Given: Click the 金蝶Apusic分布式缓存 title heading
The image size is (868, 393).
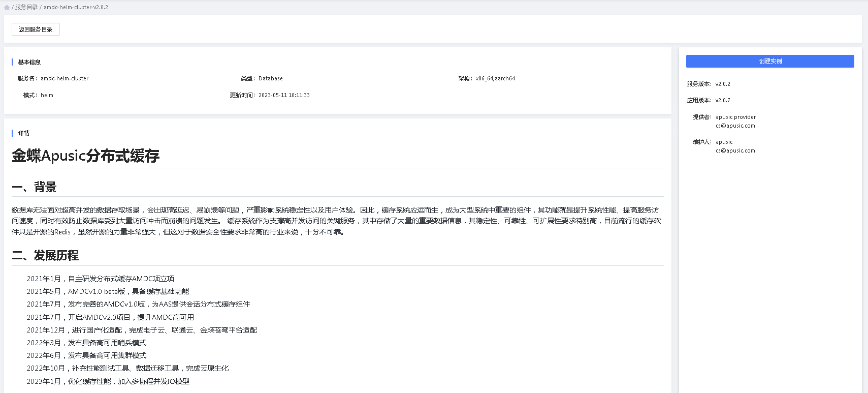Looking at the screenshot, I should point(85,156).
